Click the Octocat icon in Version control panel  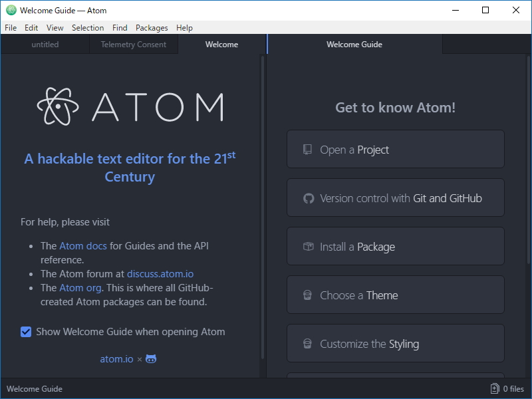pyautogui.click(x=307, y=198)
